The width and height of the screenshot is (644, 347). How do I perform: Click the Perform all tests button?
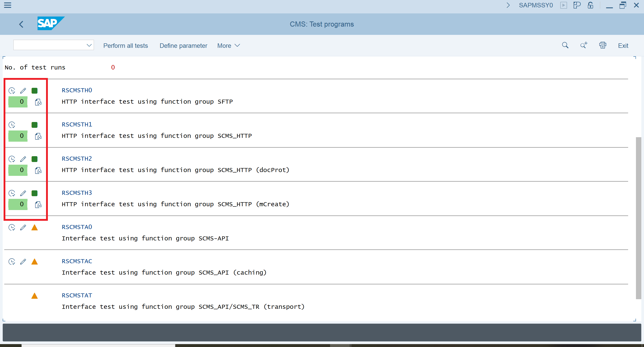coord(125,45)
